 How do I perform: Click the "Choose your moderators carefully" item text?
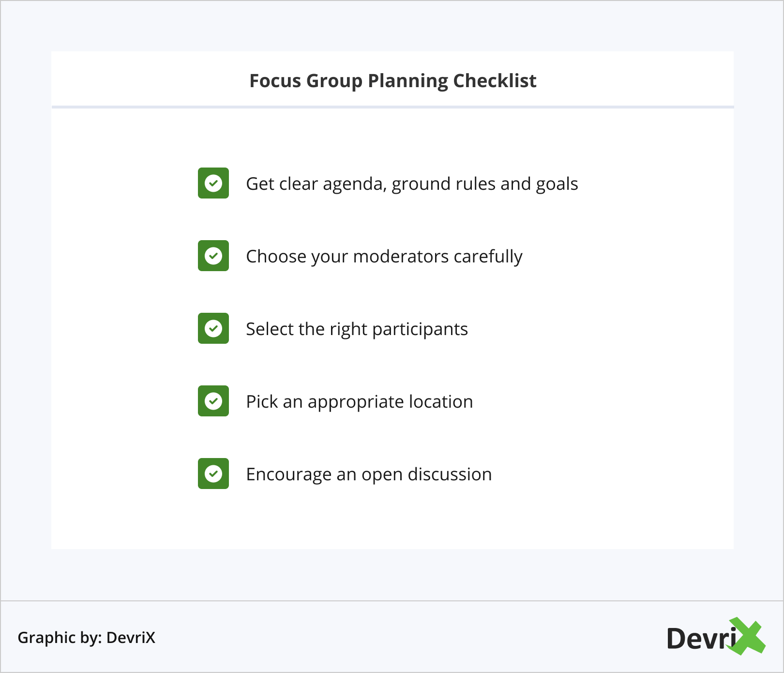384,257
